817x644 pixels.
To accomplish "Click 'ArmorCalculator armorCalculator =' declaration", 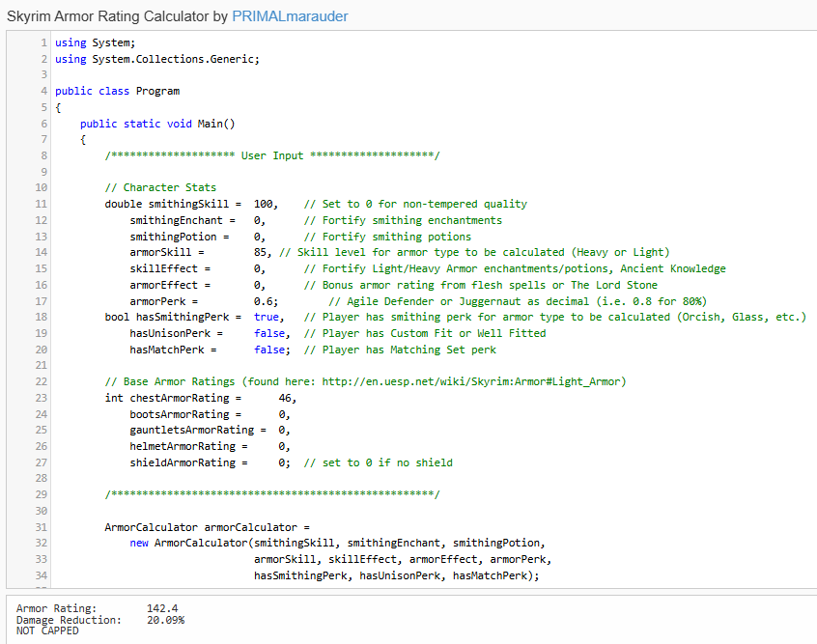I will [x=207, y=527].
